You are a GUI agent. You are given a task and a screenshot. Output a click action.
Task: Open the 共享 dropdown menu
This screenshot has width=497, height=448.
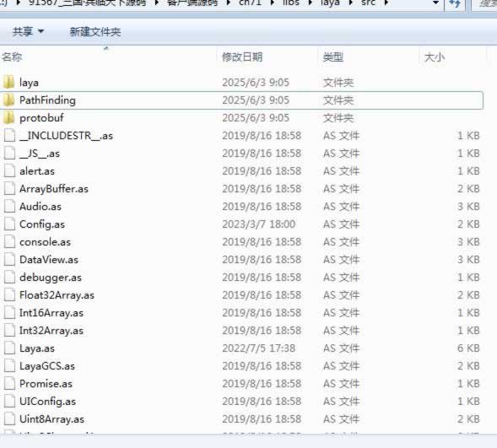[28, 31]
